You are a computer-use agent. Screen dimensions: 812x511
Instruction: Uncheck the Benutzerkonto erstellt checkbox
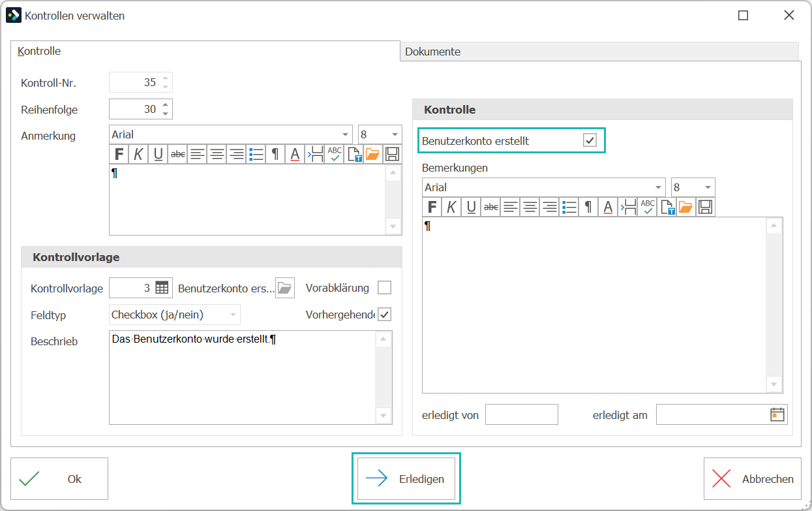[590, 140]
